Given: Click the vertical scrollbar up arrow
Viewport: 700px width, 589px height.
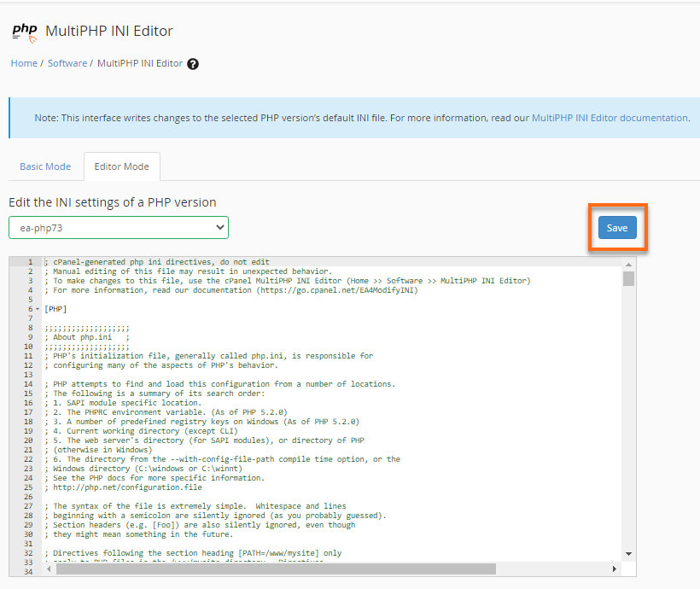Looking at the screenshot, I should (627, 263).
